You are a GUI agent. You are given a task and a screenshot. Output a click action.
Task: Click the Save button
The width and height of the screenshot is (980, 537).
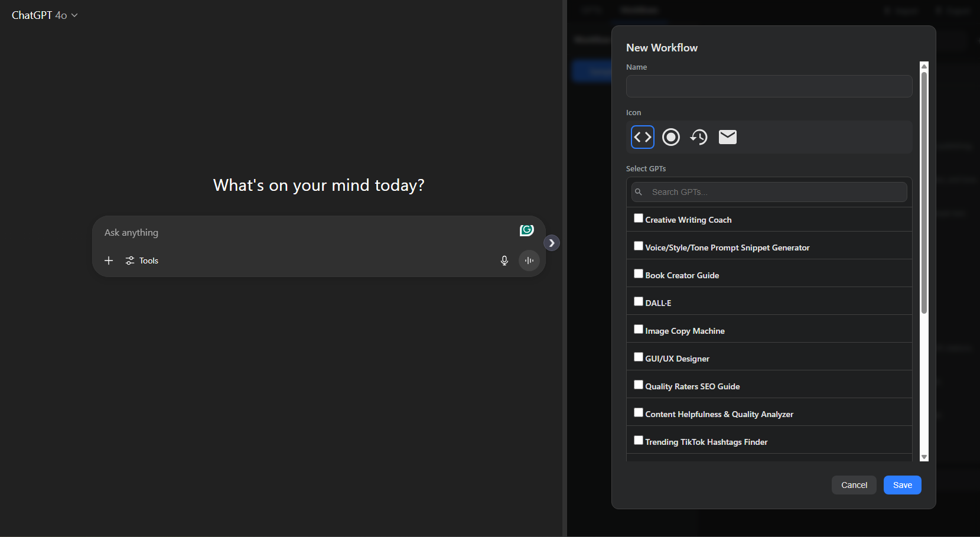pos(903,485)
